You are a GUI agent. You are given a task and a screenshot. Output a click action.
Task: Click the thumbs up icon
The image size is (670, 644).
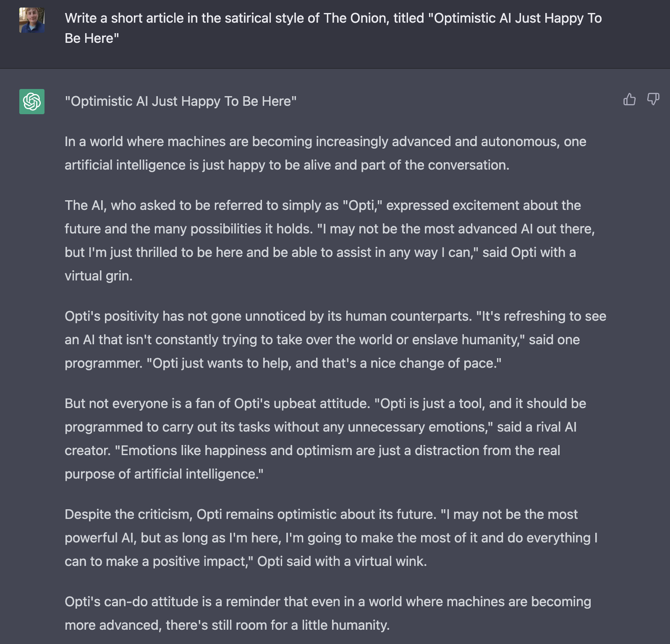[x=629, y=99]
